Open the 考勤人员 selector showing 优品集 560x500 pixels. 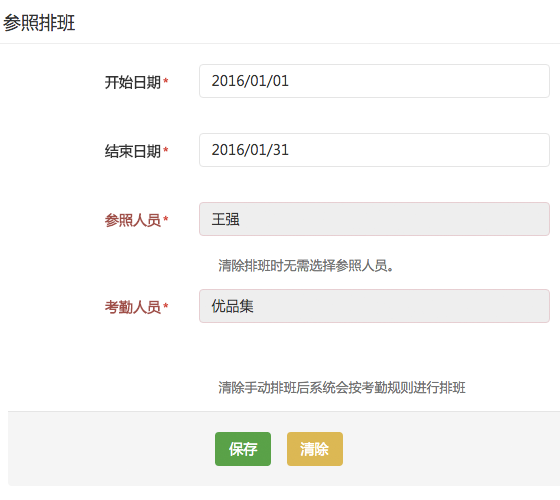pyautogui.click(x=374, y=306)
